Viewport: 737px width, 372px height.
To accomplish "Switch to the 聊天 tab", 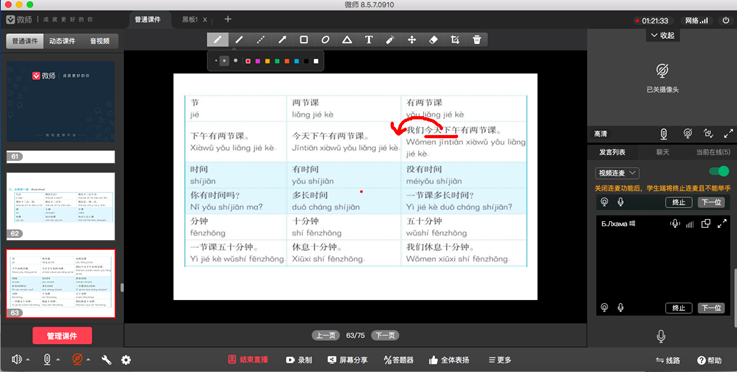I will point(662,152).
